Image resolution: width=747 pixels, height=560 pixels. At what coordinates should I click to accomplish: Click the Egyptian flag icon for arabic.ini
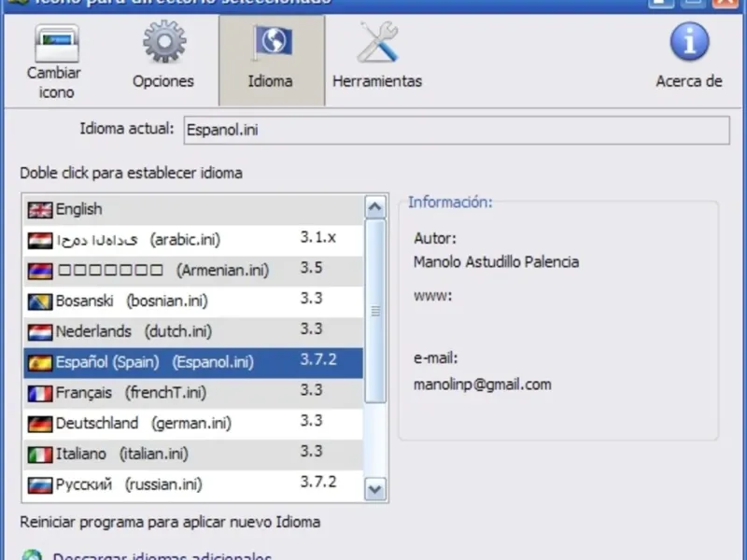(40, 241)
